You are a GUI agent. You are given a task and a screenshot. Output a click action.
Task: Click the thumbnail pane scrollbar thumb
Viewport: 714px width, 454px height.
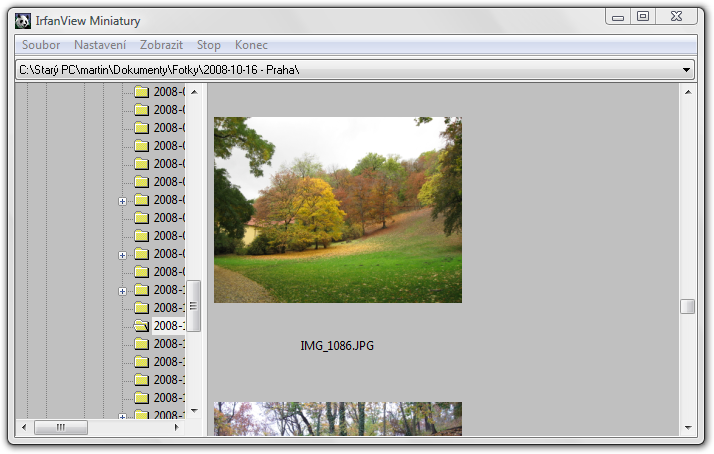688,306
